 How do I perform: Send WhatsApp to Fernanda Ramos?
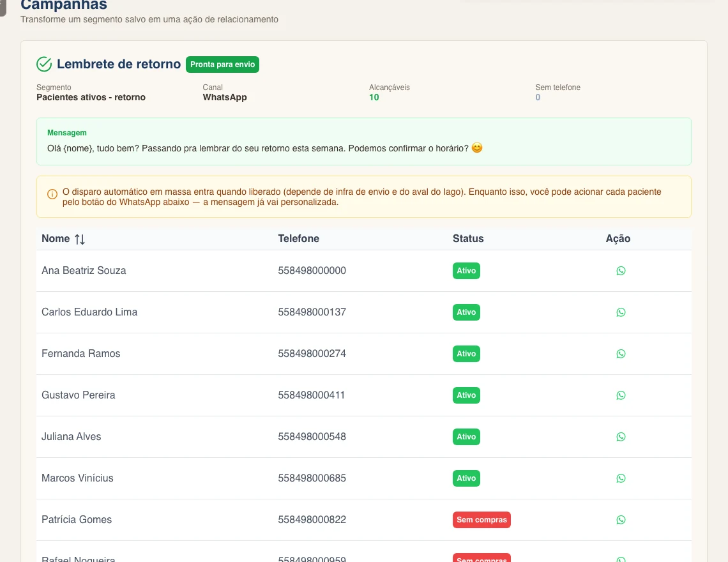point(621,354)
